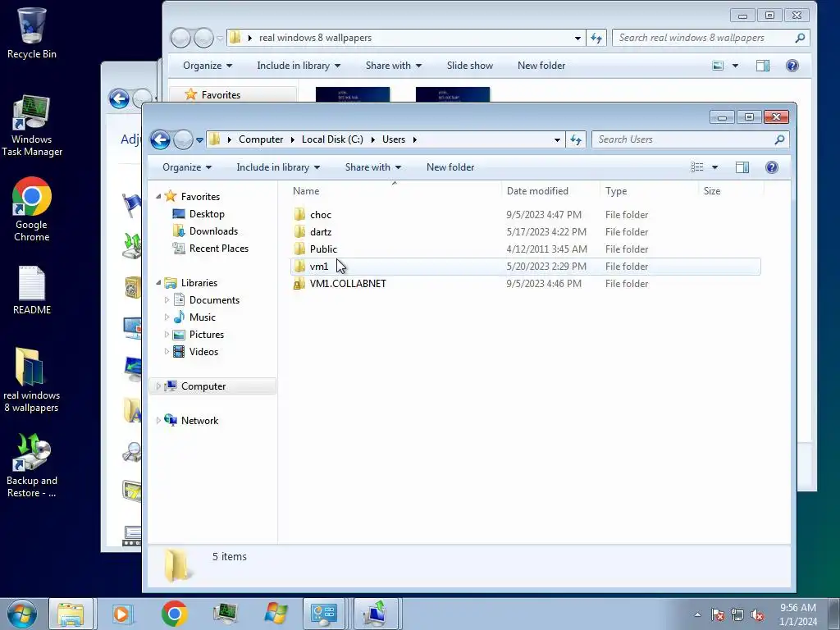The width and height of the screenshot is (840, 630).
Task: Open address bar history dropdown in Users window
Action: click(x=557, y=139)
